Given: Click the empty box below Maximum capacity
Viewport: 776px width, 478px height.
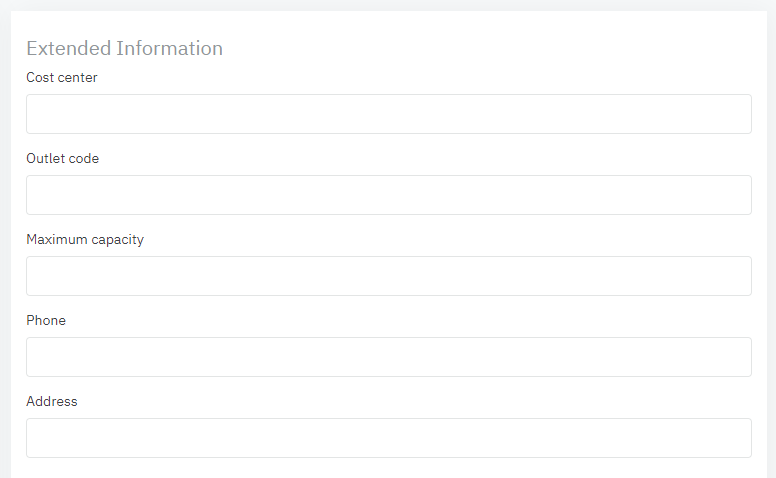Looking at the screenshot, I should coord(388,276).
